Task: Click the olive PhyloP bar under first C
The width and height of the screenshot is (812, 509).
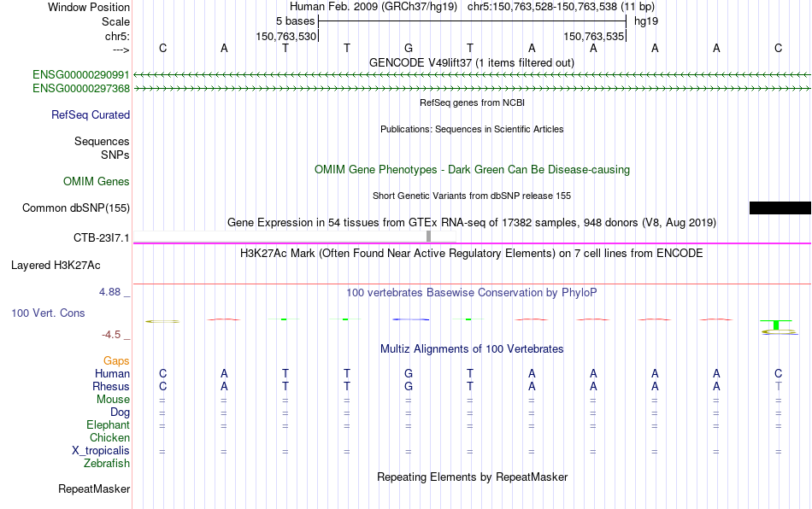Action: click(x=162, y=322)
